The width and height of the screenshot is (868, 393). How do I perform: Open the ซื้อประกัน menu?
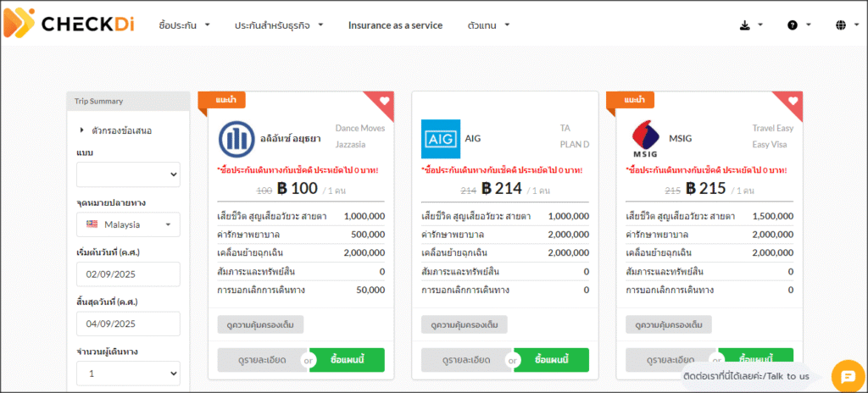184,25
